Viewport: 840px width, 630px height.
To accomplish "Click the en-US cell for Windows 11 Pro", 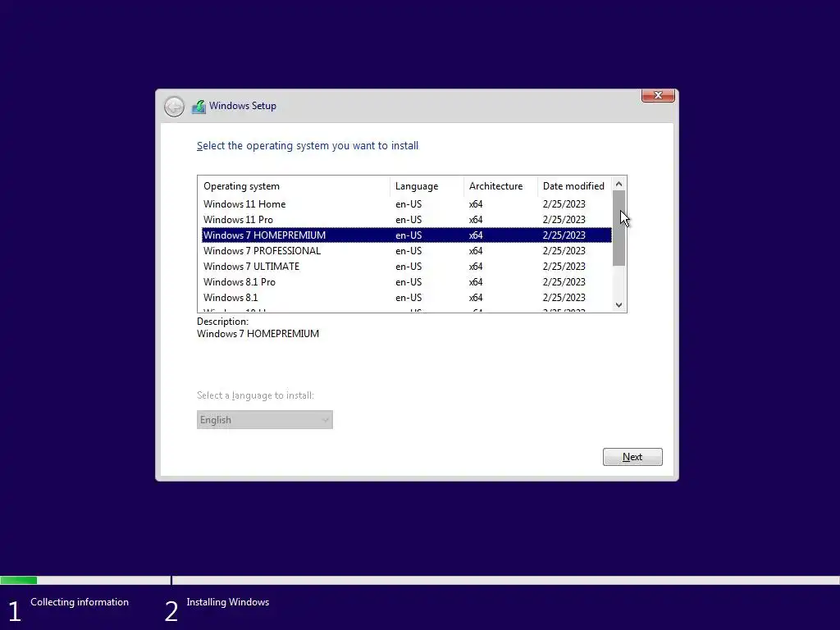I will click(409, 220).
